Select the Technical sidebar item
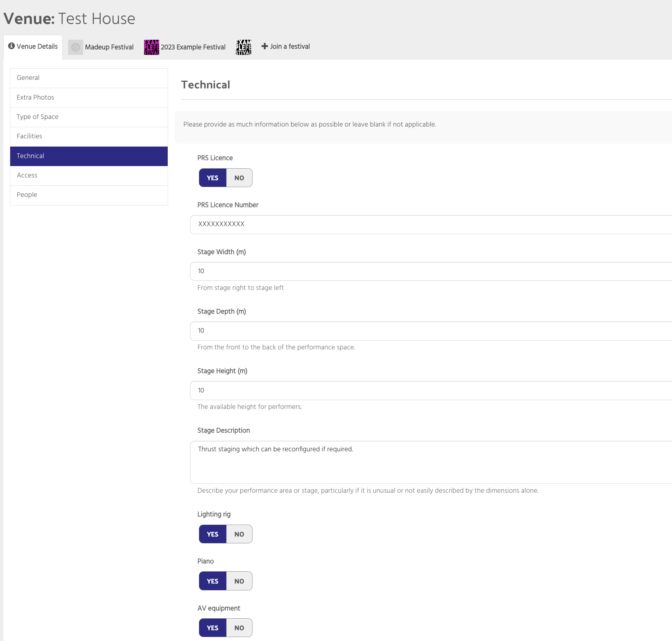The image size is (672, 641). 89,156
